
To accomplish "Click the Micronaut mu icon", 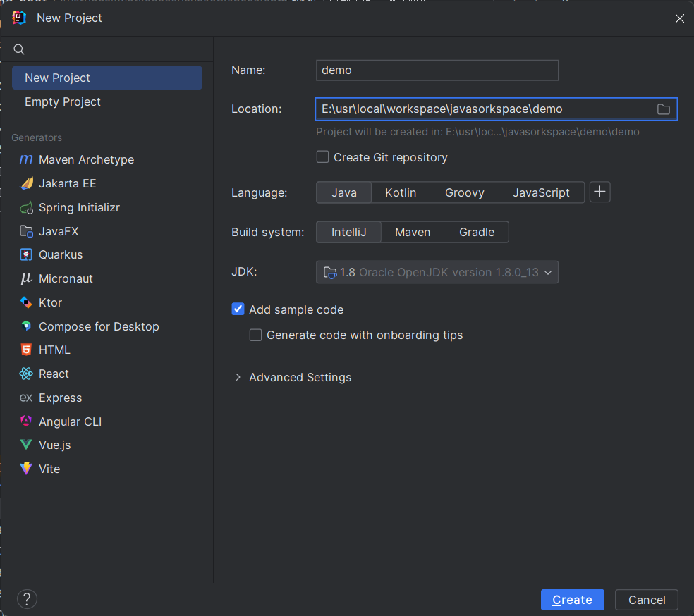I will point(26,278).
